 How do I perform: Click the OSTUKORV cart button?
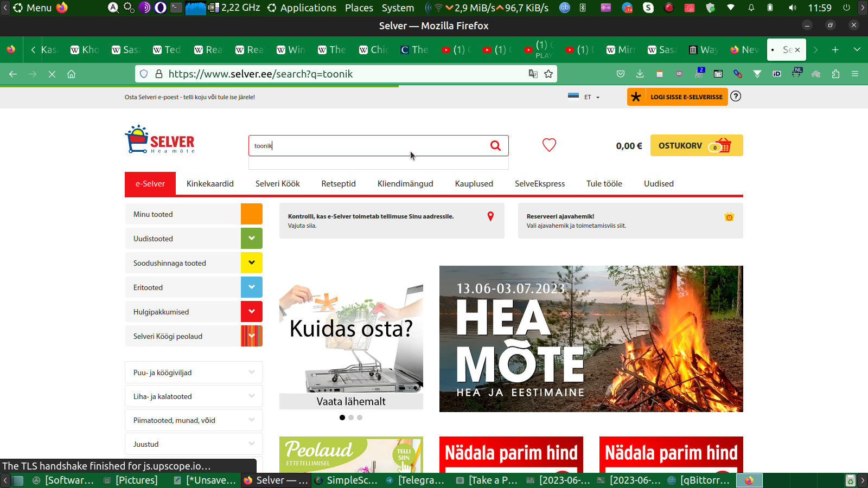(696, 145)
